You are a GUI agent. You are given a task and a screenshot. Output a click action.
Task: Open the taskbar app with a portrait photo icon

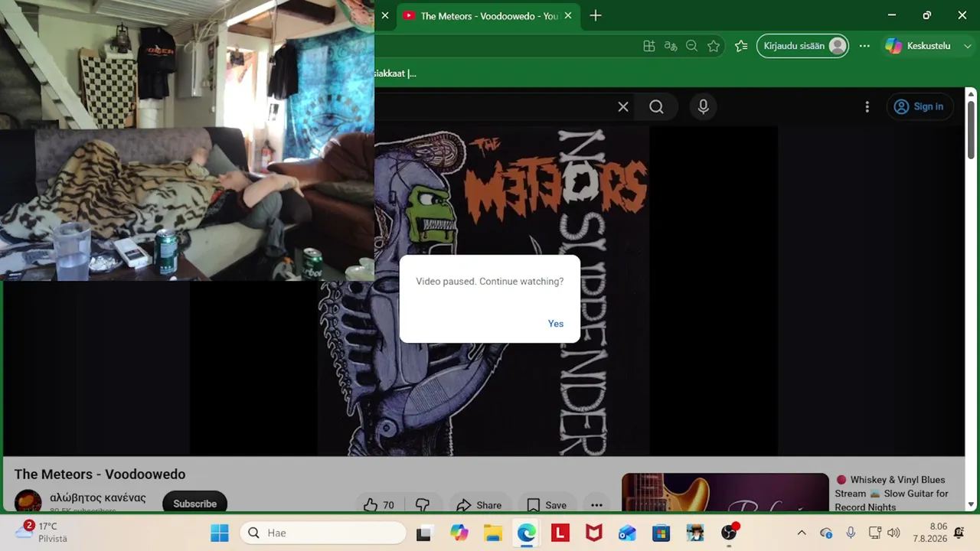[695, 533]
